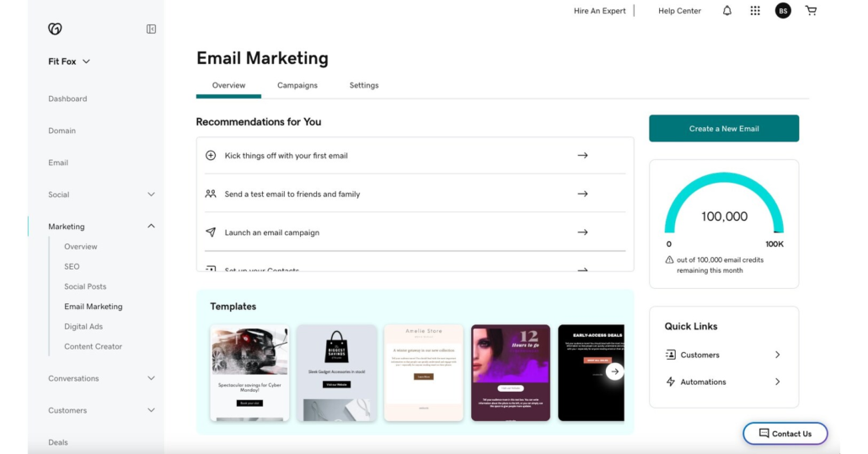Click the Automations lightning icon
Screen dimensions: 868x454
pos(670,382)
